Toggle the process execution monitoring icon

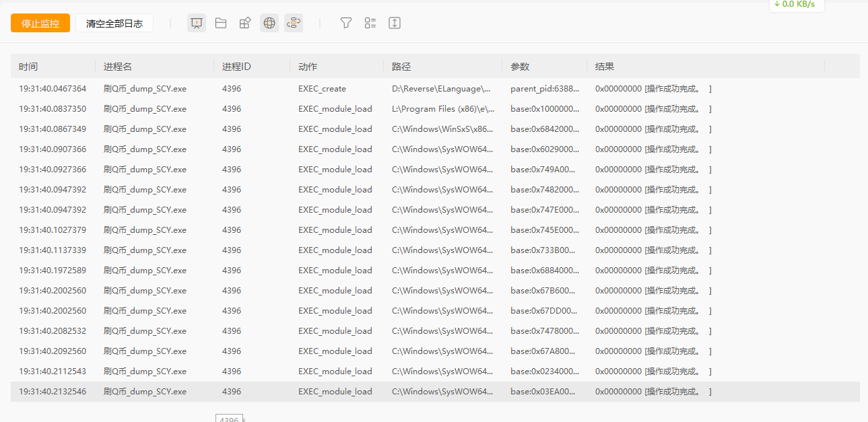pyautogui.click(x=196, y=24)
